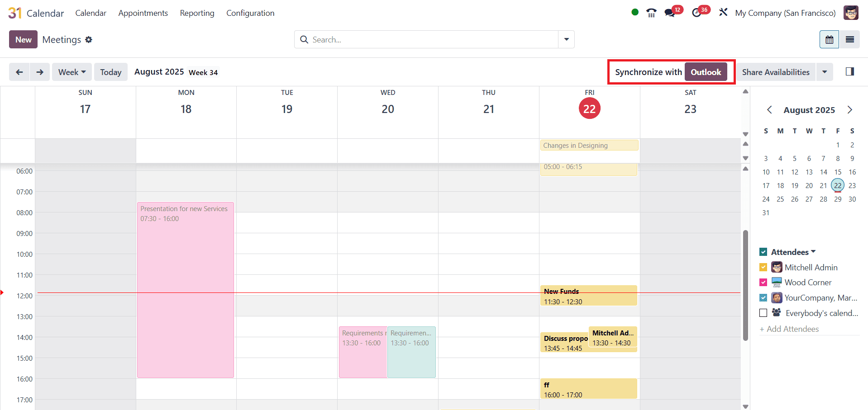This screenshot has height=410, width=868.
Task: Open Share Availabilities dropdown arrow
Action: (825, 72)
